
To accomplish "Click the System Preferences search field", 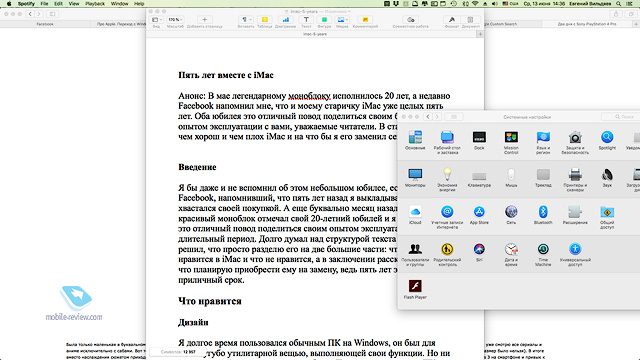I will pos(620,117).
